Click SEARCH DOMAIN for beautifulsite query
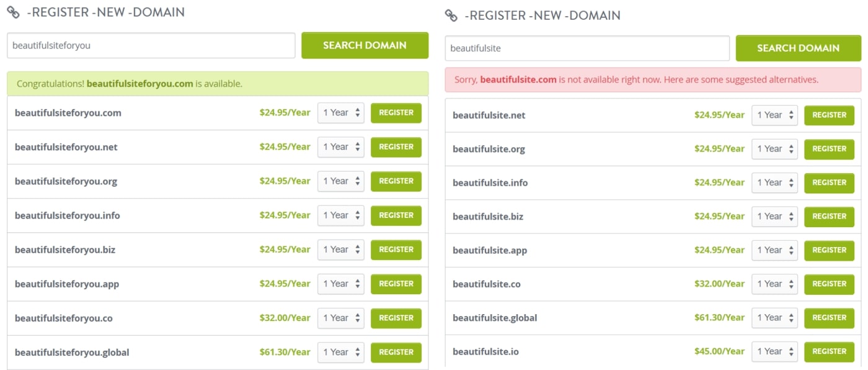The height and width of the screenshot is (370, 868). pyautogui.click(x=799, y=48)
